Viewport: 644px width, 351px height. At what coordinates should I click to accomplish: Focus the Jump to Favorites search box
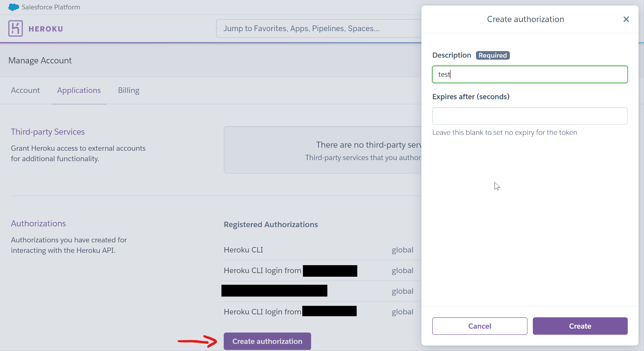point(319,29)
